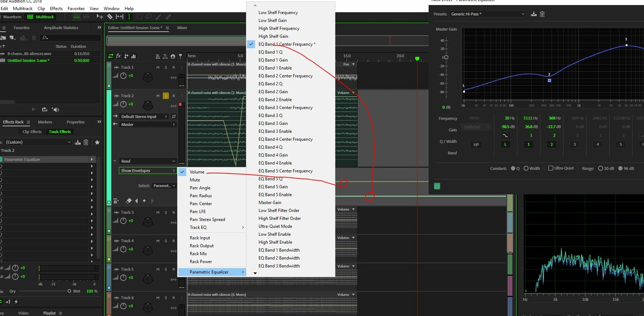The image size is (644, 316).
Task: Toggle the HP high-pass band button
Action: pyautogui.click(x=476, y=145)
